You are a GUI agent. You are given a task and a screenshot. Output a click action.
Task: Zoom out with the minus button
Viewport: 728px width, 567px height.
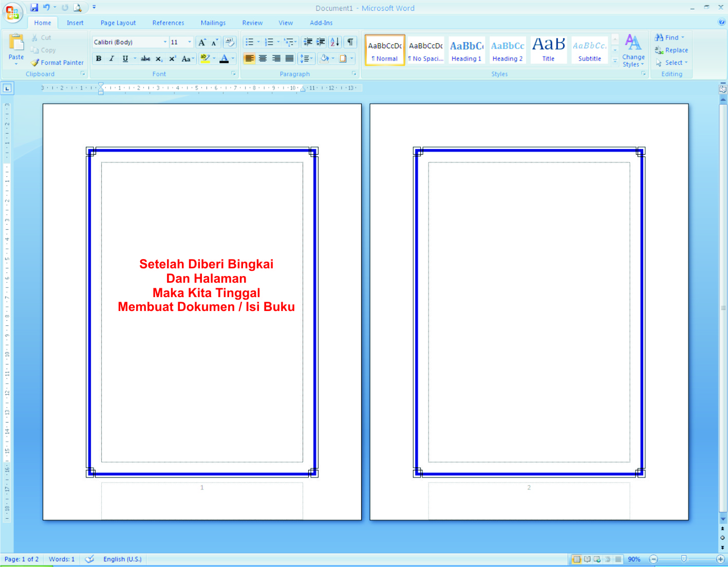click(x=654, y=559)
